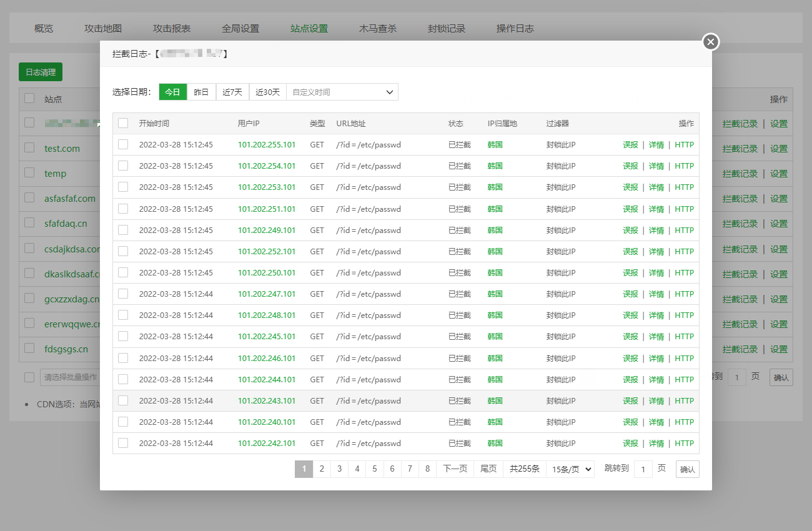Switch to 近30天 date range

click(267, 92)
